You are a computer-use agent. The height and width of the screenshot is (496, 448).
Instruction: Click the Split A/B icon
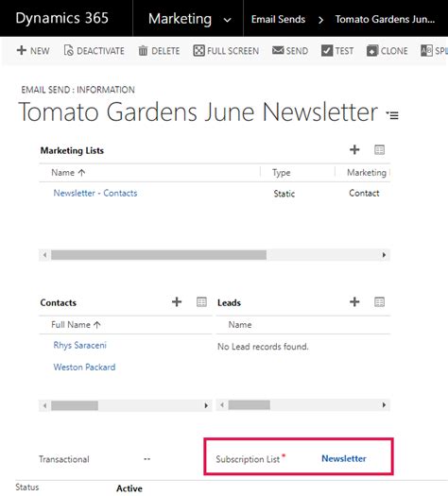(426, 51)
